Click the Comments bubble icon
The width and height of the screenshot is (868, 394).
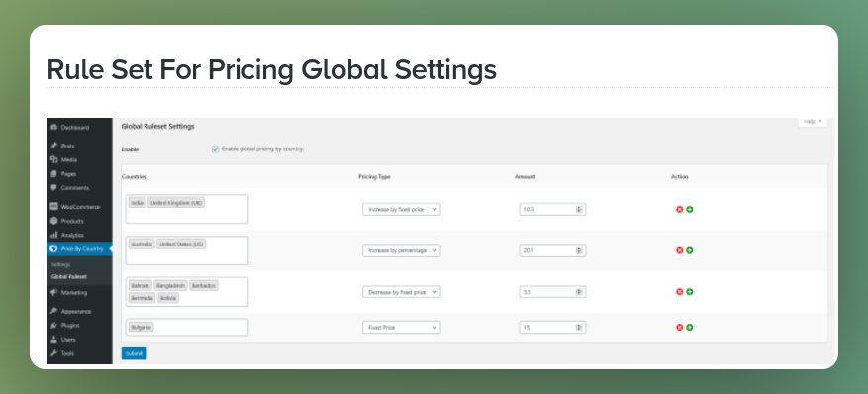pyautogui.click(x=53, y=187)
